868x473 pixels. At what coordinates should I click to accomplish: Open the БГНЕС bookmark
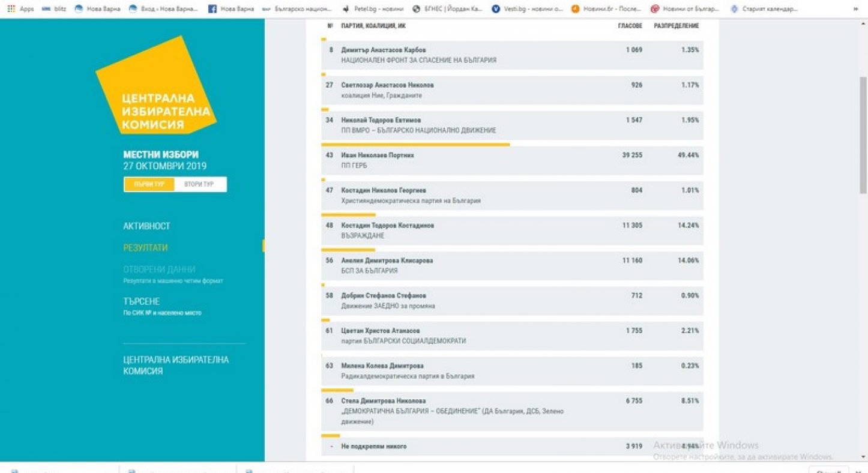pos(447,9)
